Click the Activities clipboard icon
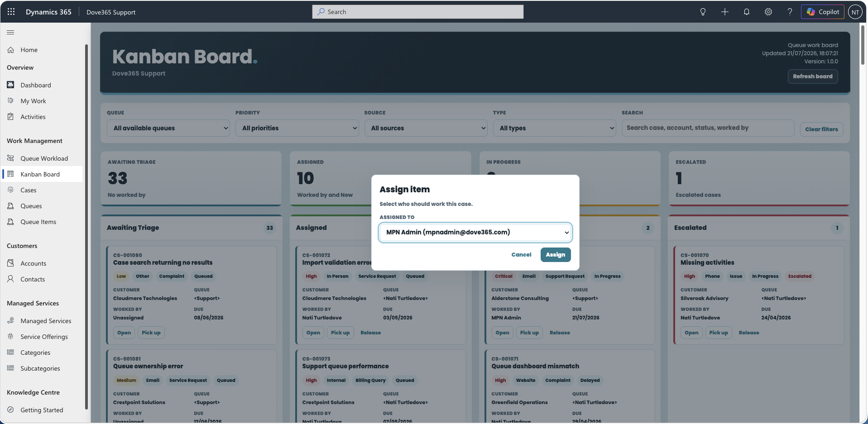868x424 pixels. [10, 116]
